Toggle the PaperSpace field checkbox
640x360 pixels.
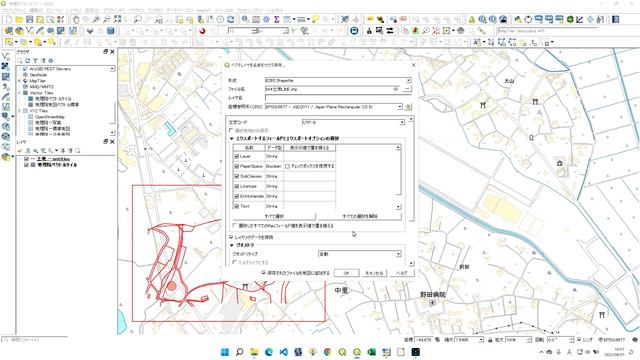pyautogui.click(x=236, y=167)
